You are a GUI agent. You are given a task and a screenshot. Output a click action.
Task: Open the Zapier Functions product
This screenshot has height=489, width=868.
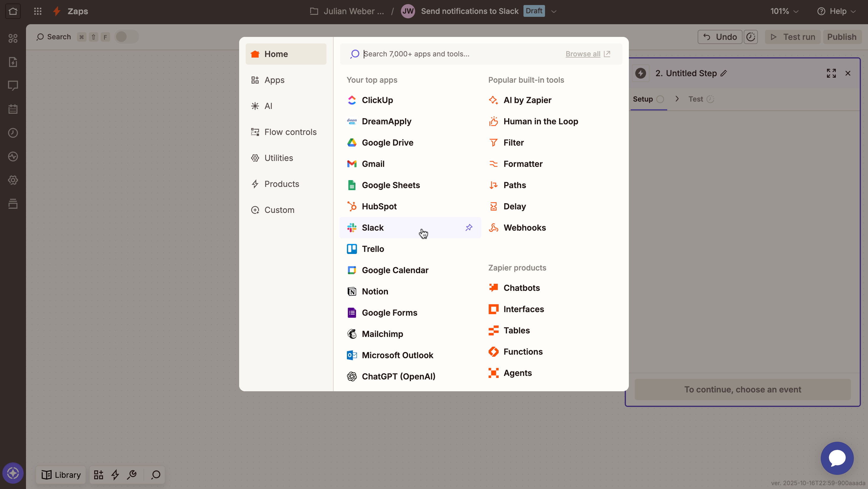pyautogui.click(x=552, y=351)
